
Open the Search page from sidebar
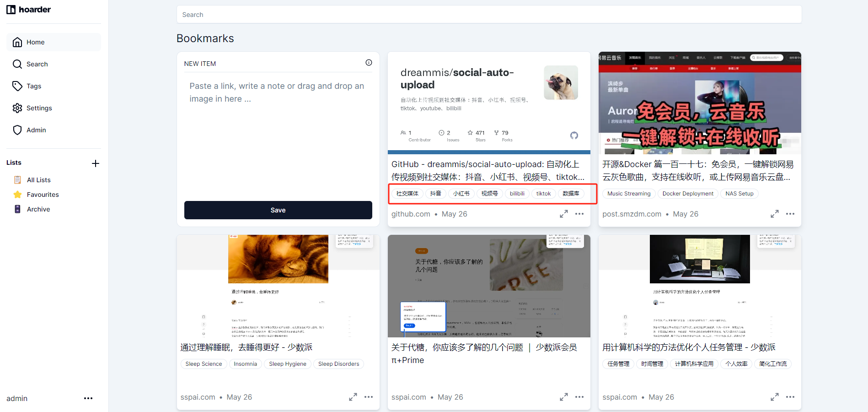pyautogui.click(x=37, y=64)
